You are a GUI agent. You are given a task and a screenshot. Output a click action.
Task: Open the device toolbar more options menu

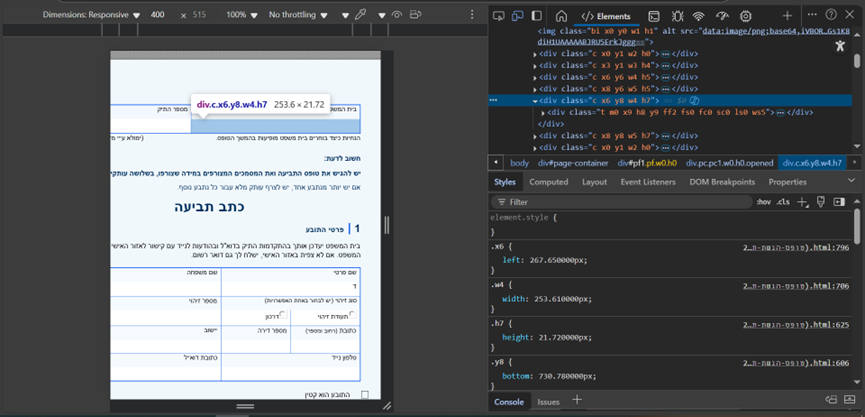(472, 15)
